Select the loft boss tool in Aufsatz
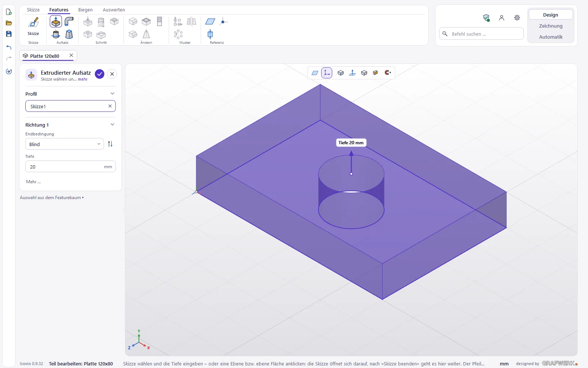This screenshot has height=368, width=588. (x=69, y=35)
